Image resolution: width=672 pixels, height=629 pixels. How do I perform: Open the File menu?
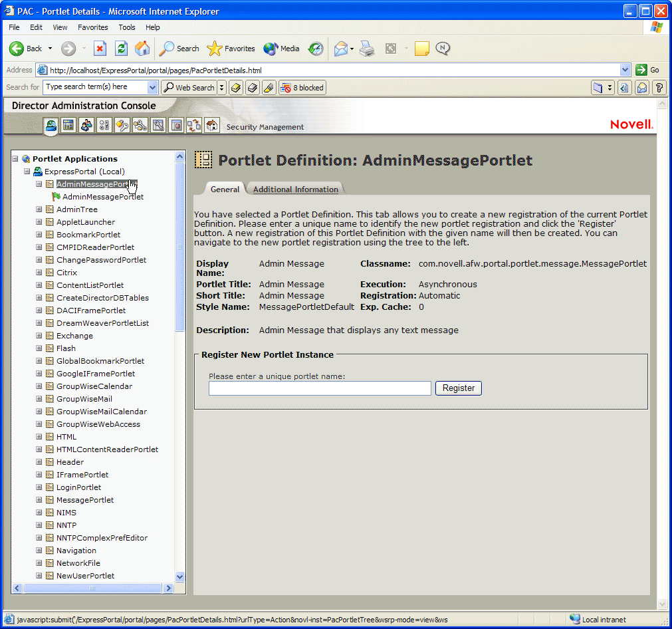(x=14, y=27)
